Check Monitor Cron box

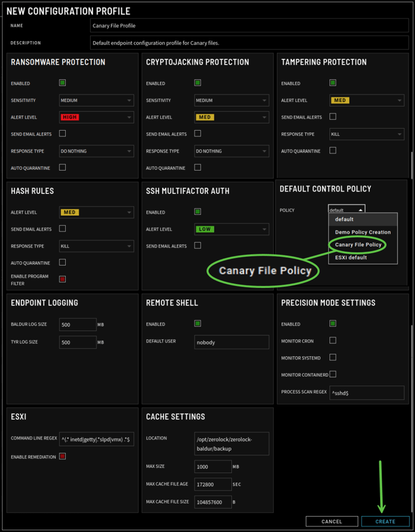coord(333,341)
